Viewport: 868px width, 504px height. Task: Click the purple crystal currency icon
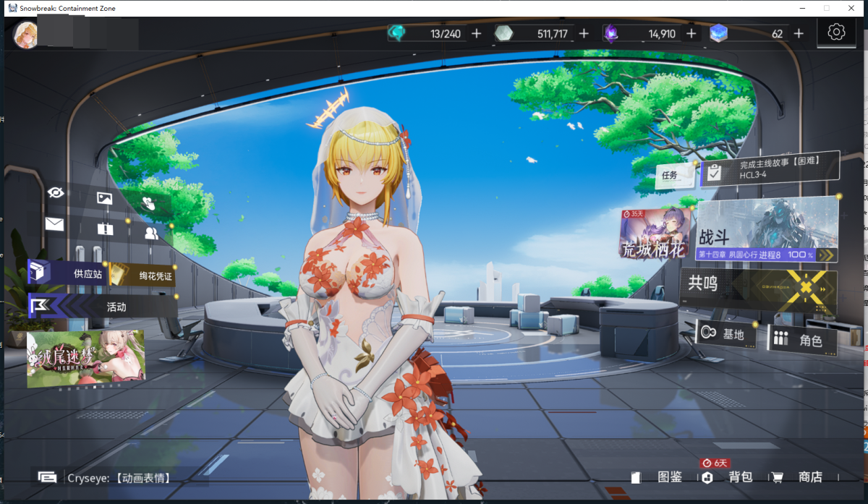tap(612, 33)
